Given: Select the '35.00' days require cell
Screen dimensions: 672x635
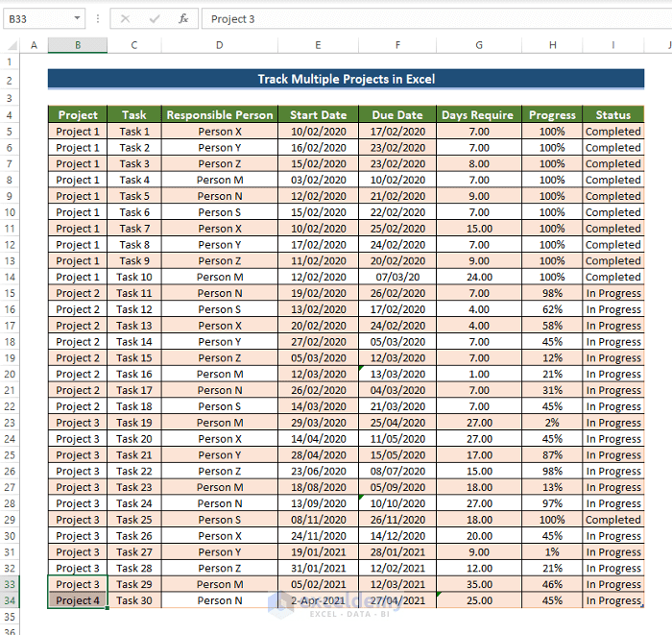Looking at the screenshot, I should click(x=479, y=584).
